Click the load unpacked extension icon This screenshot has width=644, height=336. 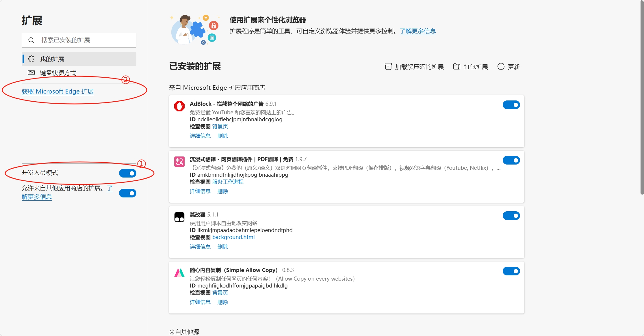[x=388, y=67]
